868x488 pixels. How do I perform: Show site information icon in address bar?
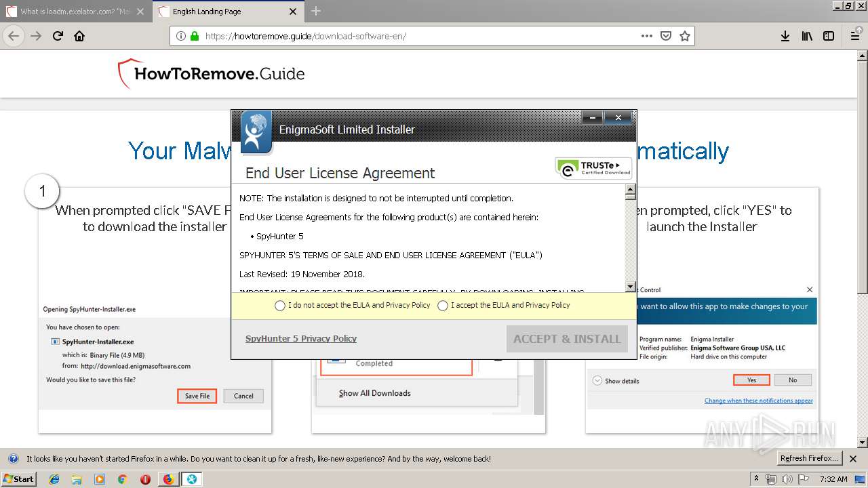click(x=181, y=36)
